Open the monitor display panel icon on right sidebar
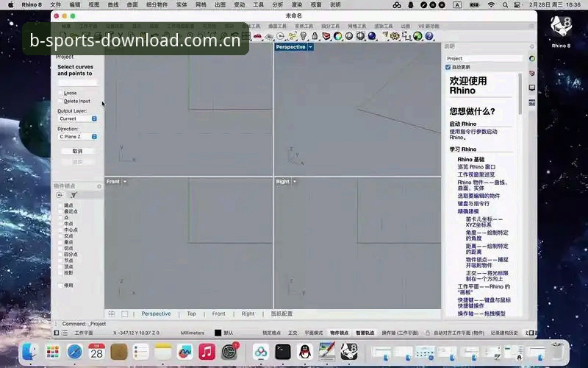The image size is (588, 368). tap(531, 88)
